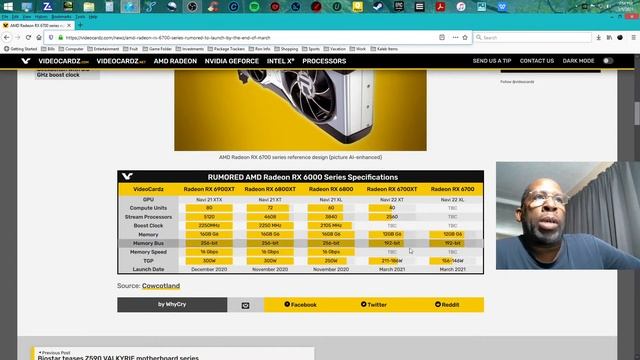Viewport: 640px width, 360px height.
Task: Go forward to next page
Action: [x=17, y=38]
